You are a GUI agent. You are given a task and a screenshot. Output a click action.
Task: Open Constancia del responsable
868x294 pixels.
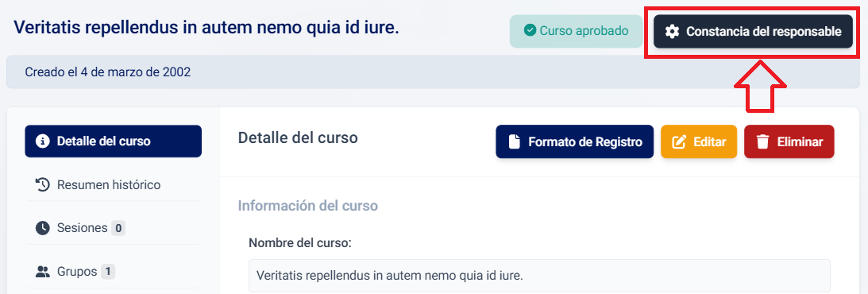coord(753,32)
